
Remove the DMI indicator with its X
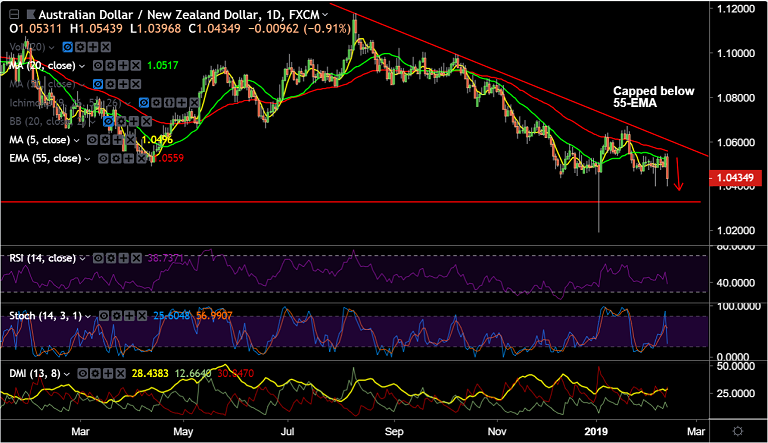pyautogui.click(x=120, y=374)
